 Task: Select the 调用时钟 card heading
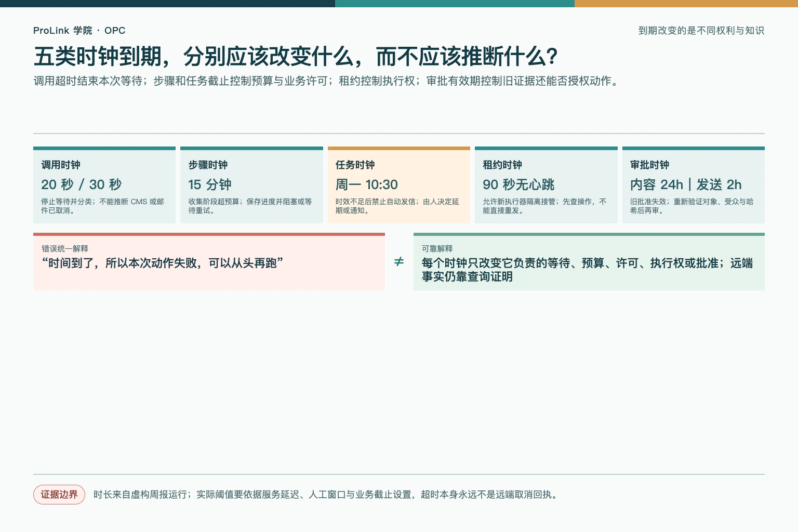(x=61, y=165)
